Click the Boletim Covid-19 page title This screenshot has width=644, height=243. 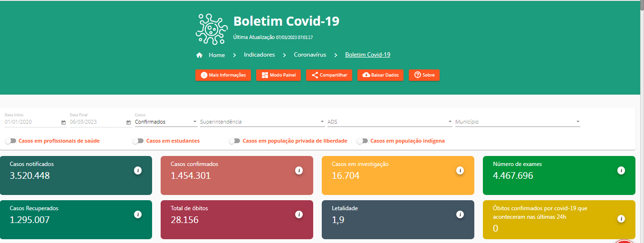tap(286, 21)
